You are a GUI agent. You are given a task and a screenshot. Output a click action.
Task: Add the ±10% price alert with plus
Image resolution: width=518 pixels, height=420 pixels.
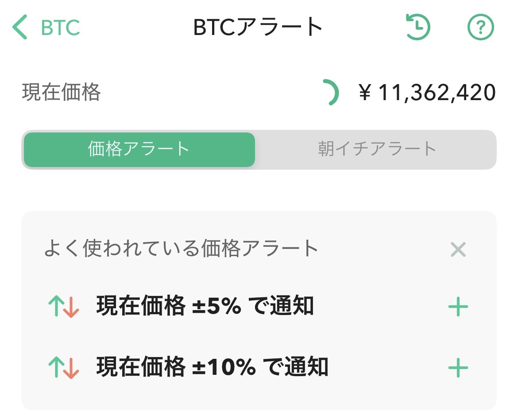pos(458,367)
